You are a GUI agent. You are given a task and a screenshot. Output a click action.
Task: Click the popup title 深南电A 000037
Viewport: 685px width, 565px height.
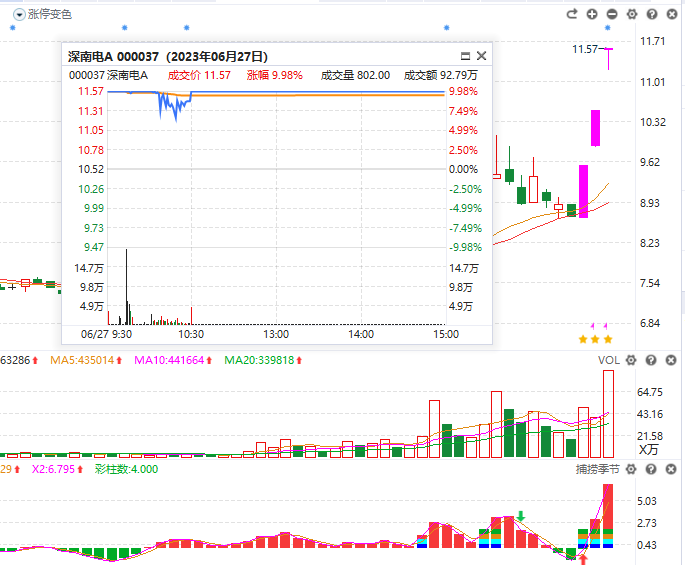tap(113, 56)
